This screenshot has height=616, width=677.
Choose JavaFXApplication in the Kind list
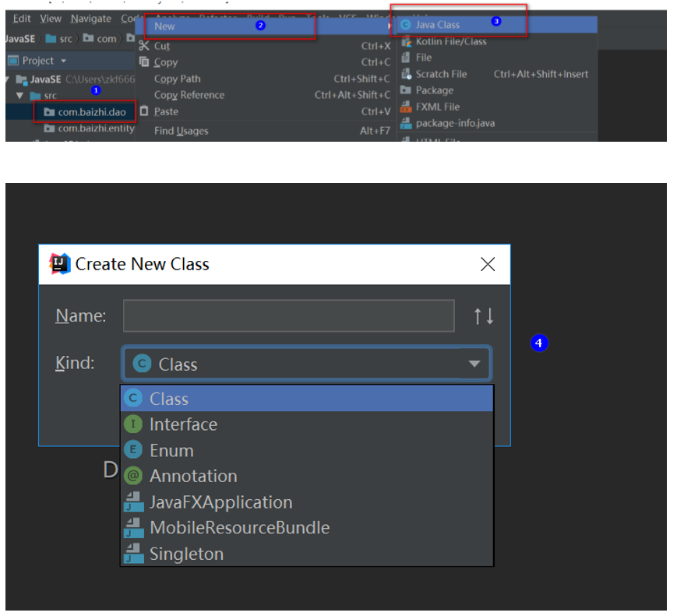pyautogui.click(x=307, y=502)
